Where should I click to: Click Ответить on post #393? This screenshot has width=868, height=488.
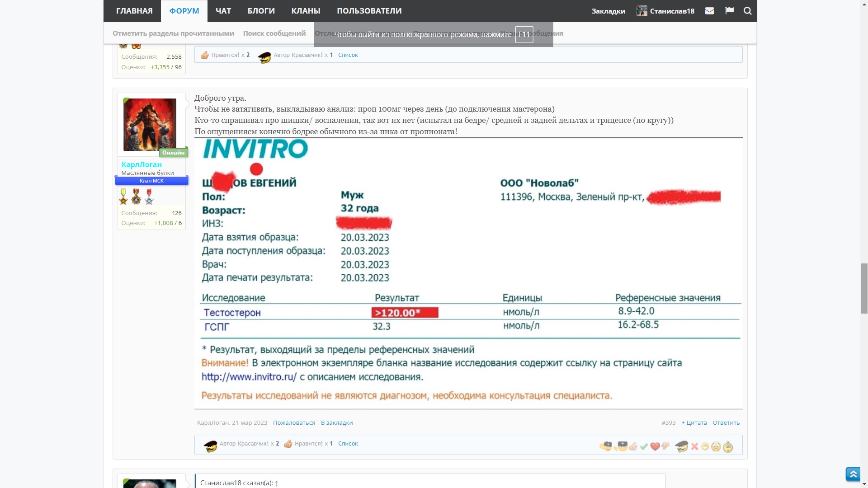click(x=726, y=423)
